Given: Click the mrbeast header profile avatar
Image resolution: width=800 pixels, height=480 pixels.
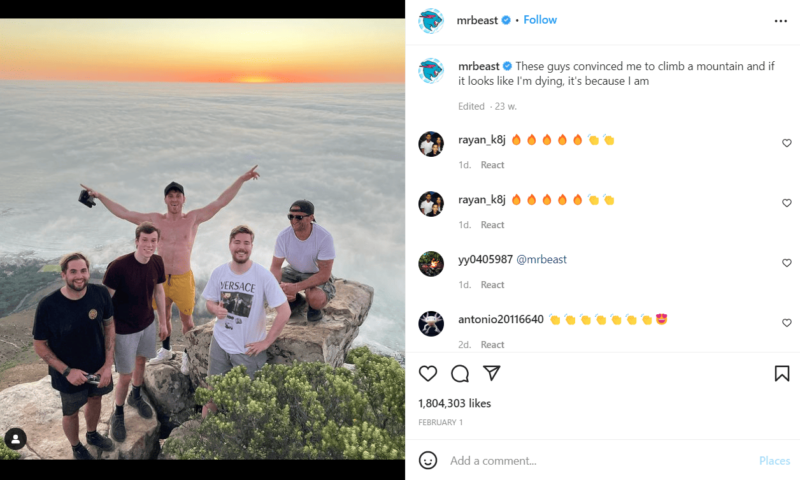Looking at the screenshot, I should 431,20.
